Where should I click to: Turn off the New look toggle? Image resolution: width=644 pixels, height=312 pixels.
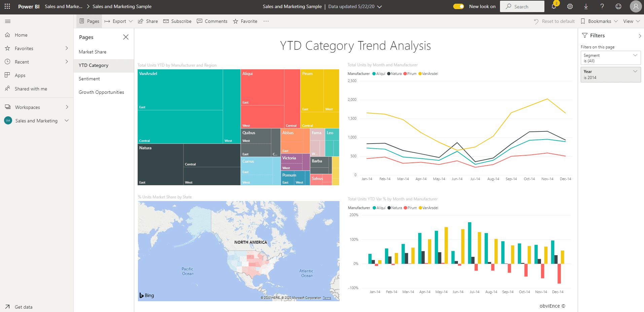(x=458, y=6)
